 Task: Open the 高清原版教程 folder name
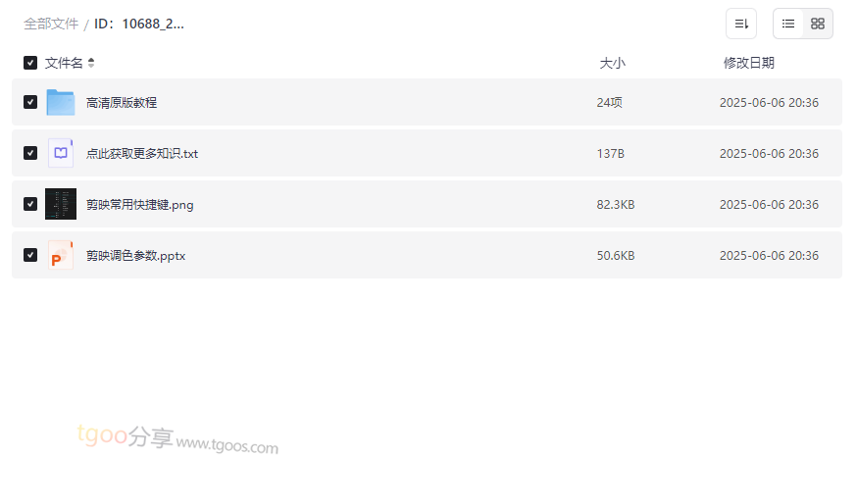(122, 102)
